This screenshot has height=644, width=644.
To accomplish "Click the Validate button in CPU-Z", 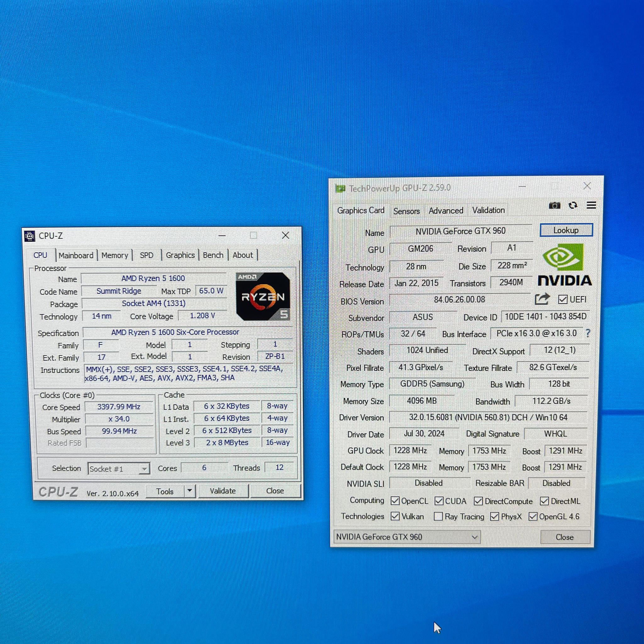I will pyautogui.click(x=223, y=491).
